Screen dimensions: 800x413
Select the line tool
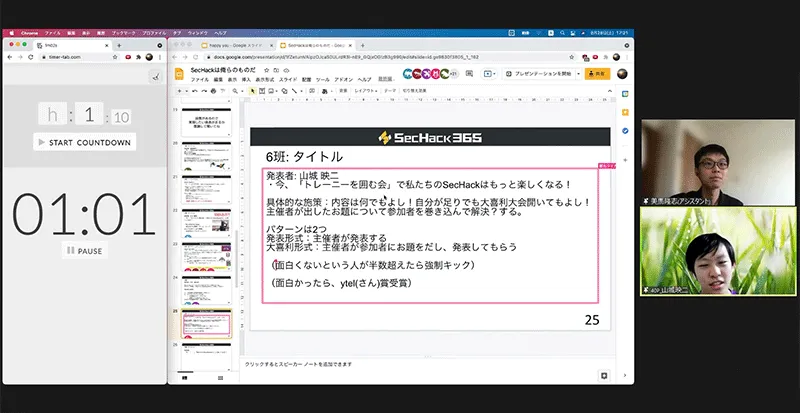point(294,91)
